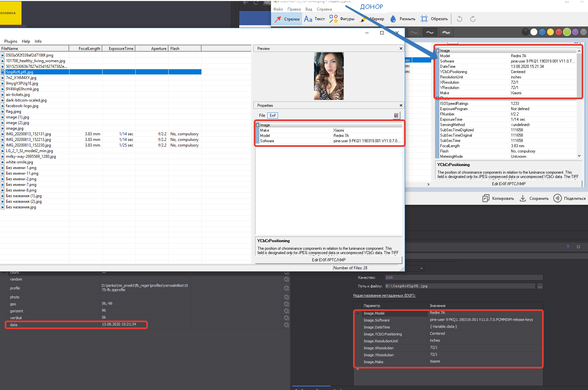Collapse the Image group in donor screenshot
Image resolution: width=588 pixels, height=390 pixels.
click(x=437, y=51)
